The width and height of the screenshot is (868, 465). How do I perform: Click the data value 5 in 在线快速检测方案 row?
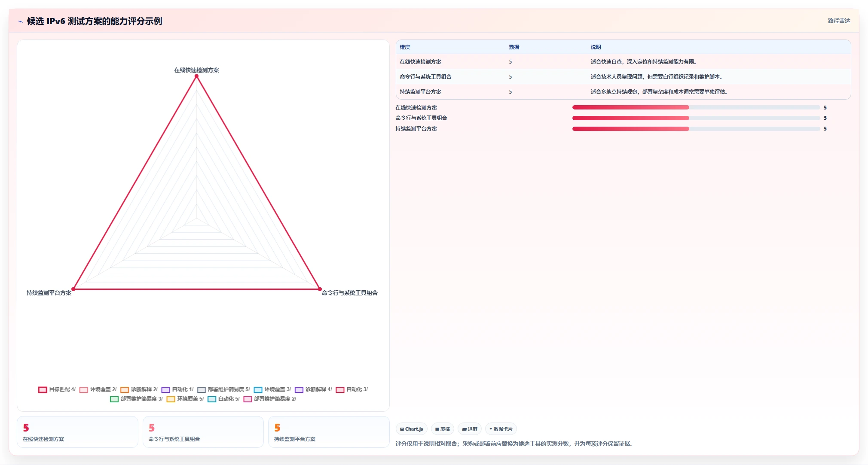(x=510, y=62)
